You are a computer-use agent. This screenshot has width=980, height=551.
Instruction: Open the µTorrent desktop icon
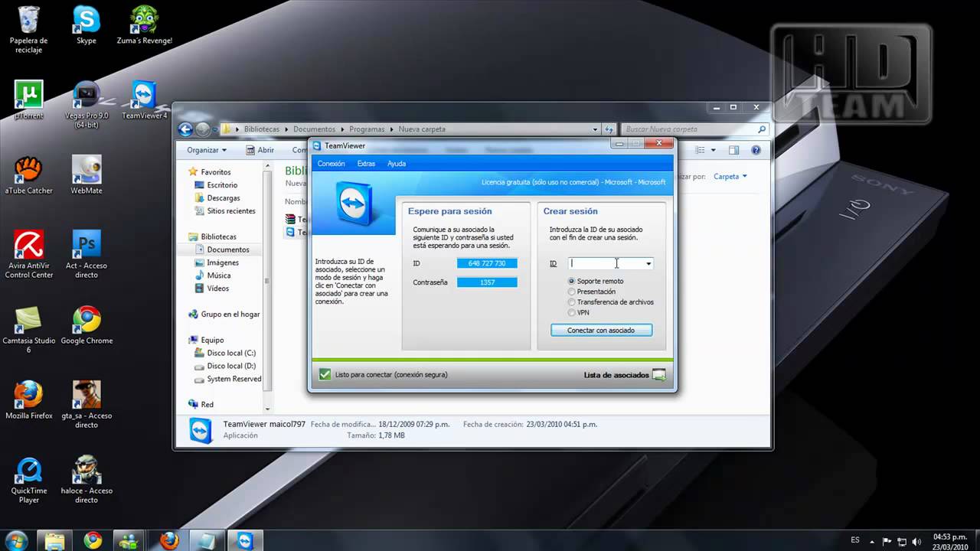(29, 99)
